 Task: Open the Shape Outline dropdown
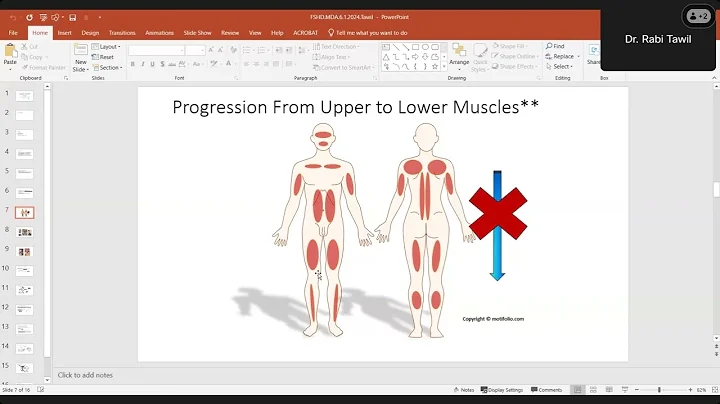click(x=515, y=56)
